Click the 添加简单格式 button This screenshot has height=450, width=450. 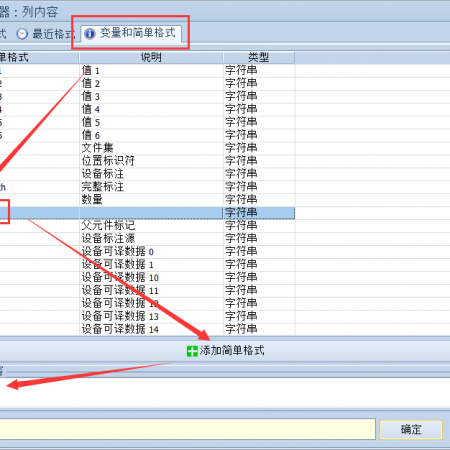[x=225, y=351]
